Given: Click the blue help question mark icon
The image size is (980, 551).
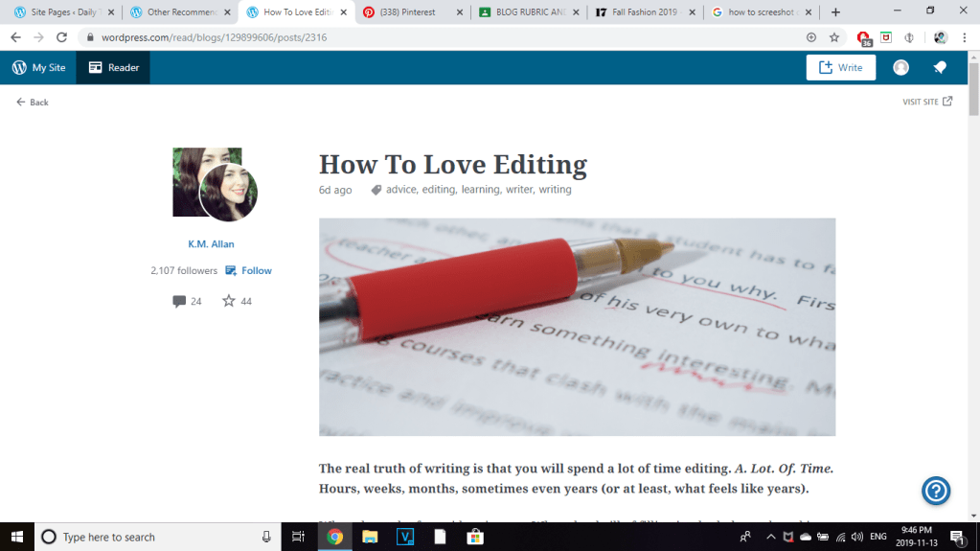Looking at the screenshot, I should pos(935,491).
